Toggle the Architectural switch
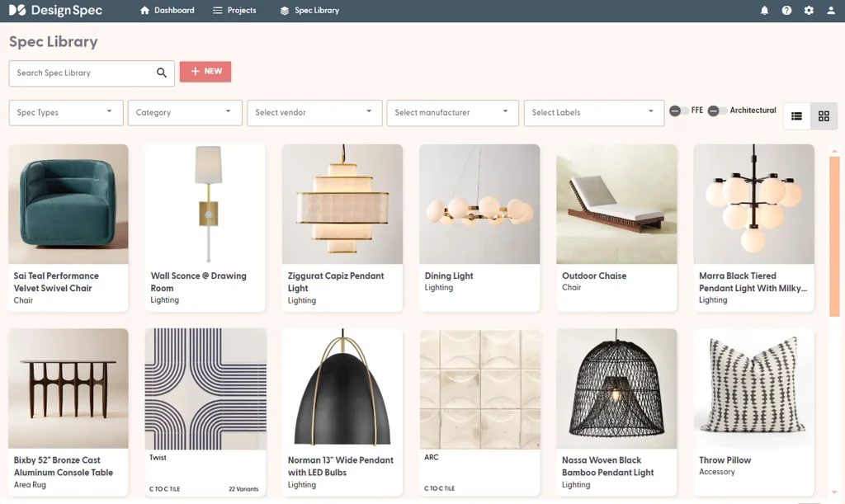Image resolution: width=845 pixels, height=504 pixels. click(x=717, y=111)
